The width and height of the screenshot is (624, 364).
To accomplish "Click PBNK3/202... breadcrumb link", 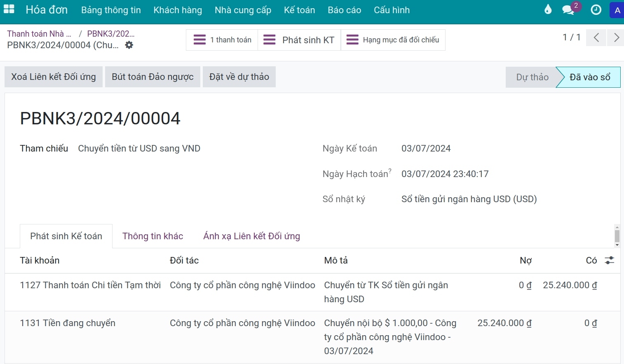I will click(x=111, y=34).
